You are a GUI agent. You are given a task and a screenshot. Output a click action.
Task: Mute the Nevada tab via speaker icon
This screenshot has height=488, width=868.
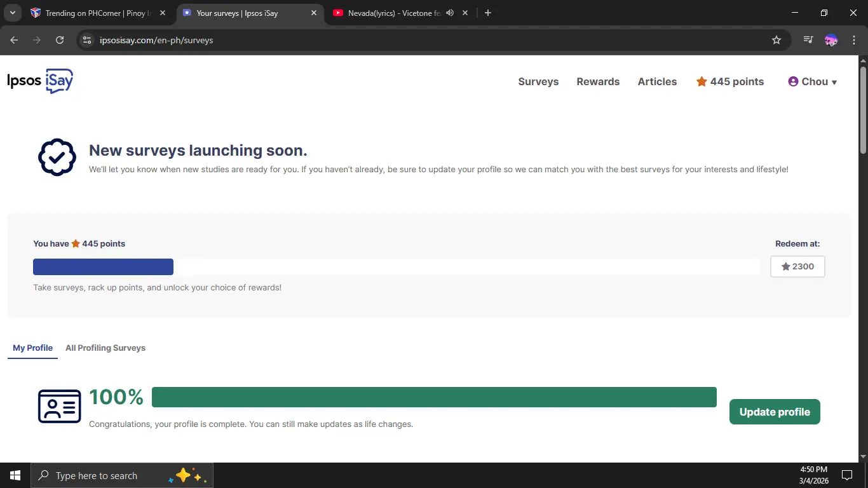coord(450,13)
